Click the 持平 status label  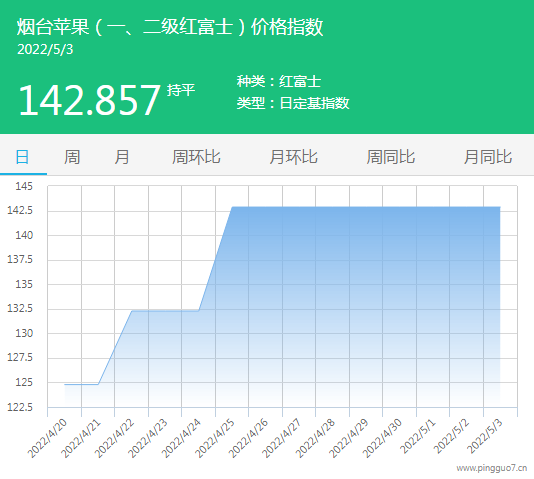click(181, 90)
